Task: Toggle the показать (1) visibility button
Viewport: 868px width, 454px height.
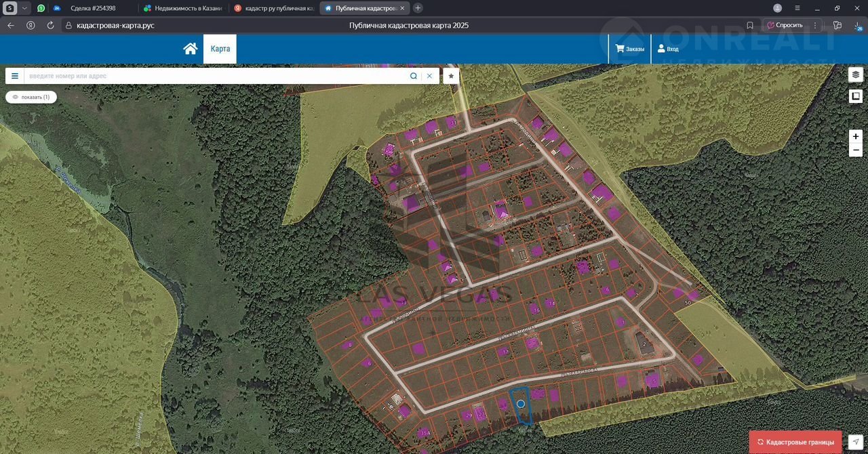Action: 31,97
